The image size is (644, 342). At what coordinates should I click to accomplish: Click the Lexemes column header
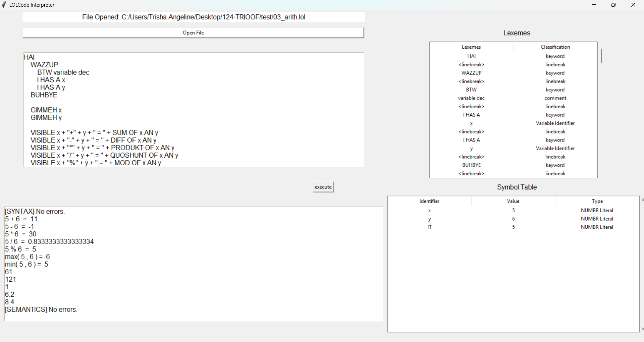(471, 47)
